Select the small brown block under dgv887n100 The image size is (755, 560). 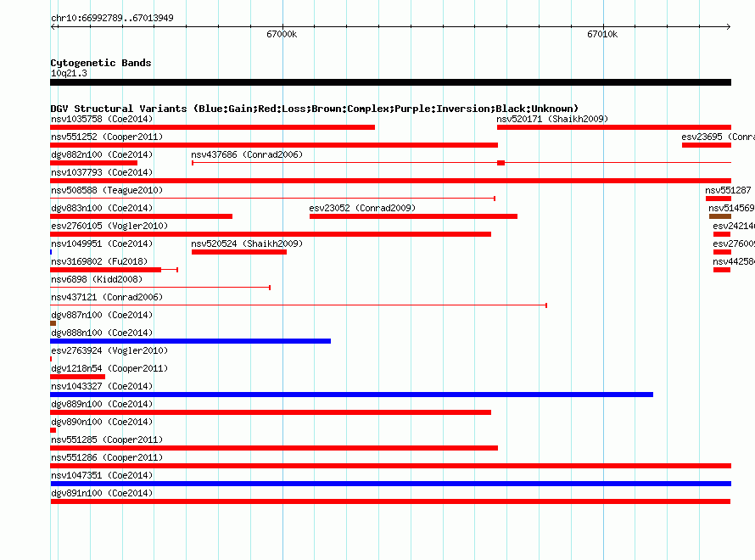[53, 323]
